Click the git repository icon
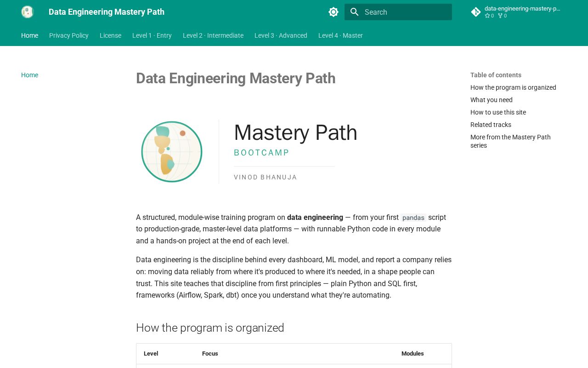The width and height of the screenshot is (588, 368). [x=476, y=12]
